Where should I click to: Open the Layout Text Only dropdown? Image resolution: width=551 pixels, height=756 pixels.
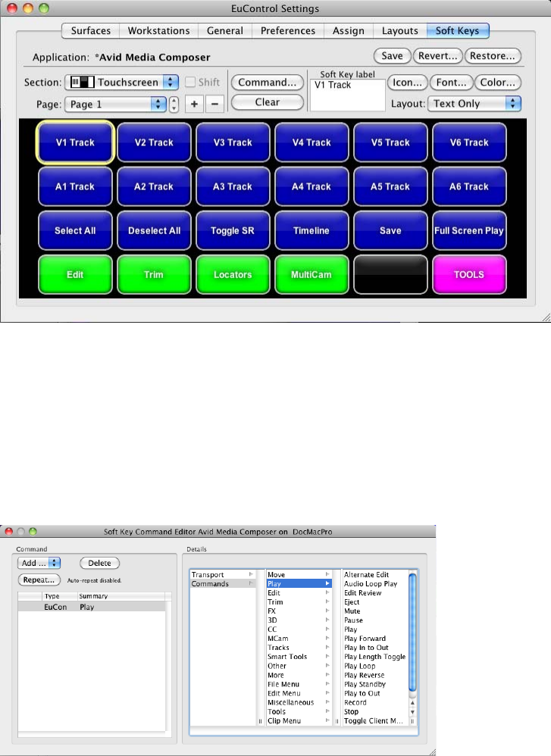[x=474, y=103]
